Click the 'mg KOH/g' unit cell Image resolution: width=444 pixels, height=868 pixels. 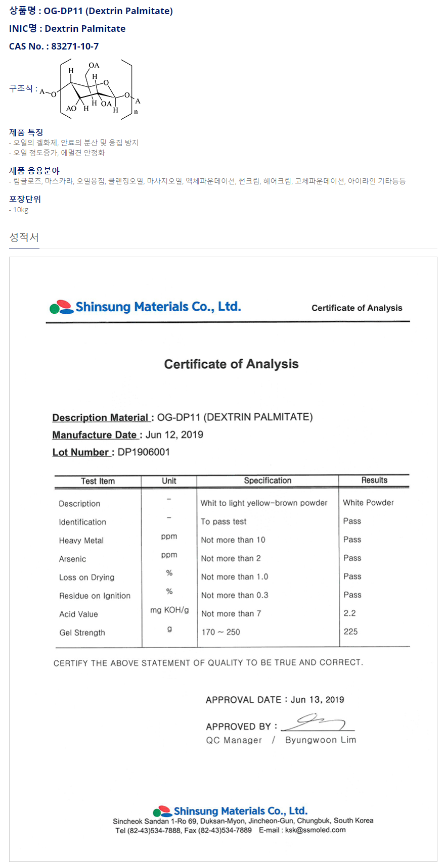(x=169, y=610)
